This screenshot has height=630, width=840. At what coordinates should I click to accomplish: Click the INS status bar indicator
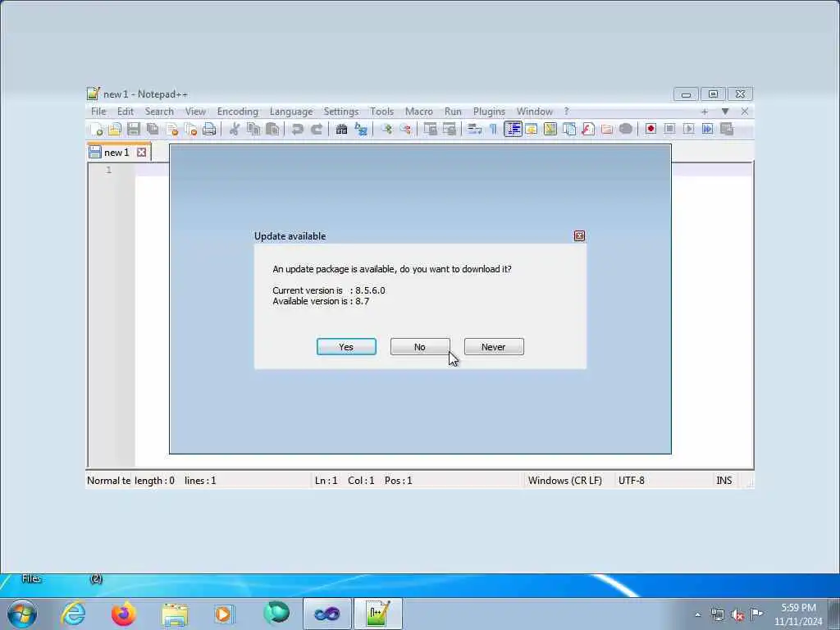point(724,481)
